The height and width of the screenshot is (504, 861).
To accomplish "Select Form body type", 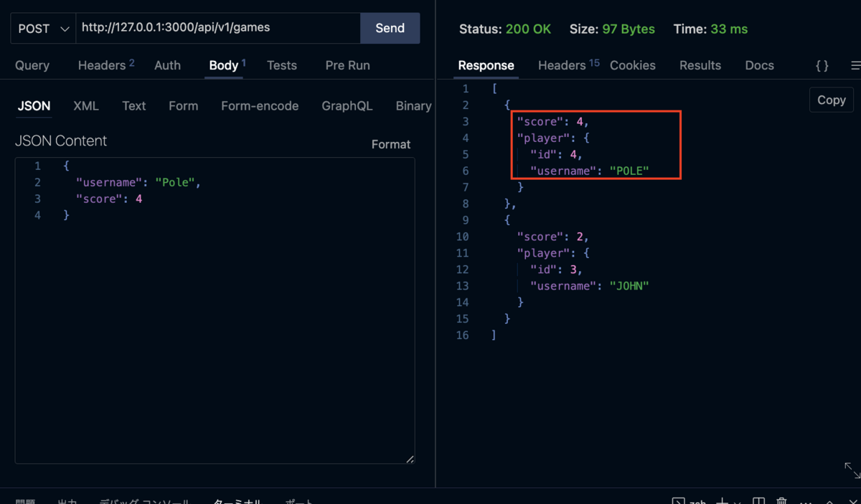I will 183,106.
